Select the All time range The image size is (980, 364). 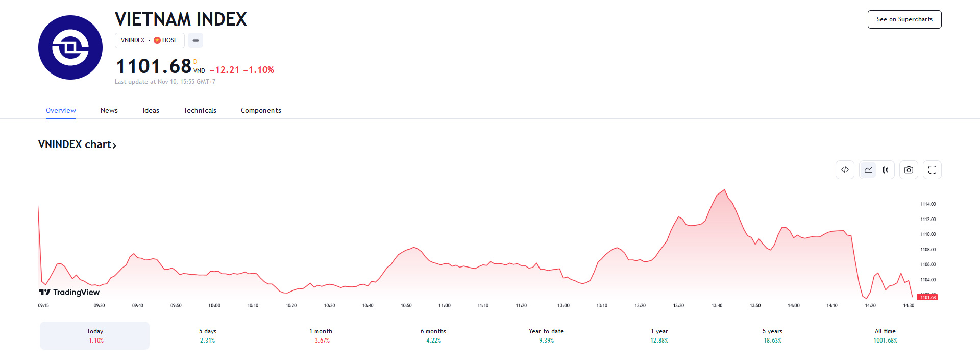pos(885,335)
